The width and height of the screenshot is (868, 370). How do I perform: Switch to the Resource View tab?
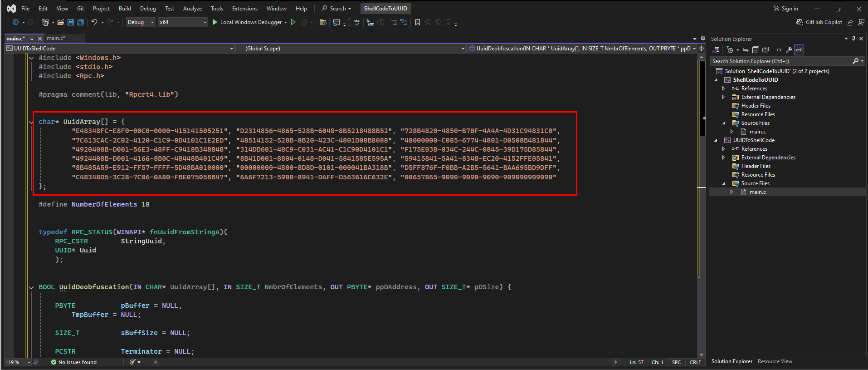click(x=775, y=361)
